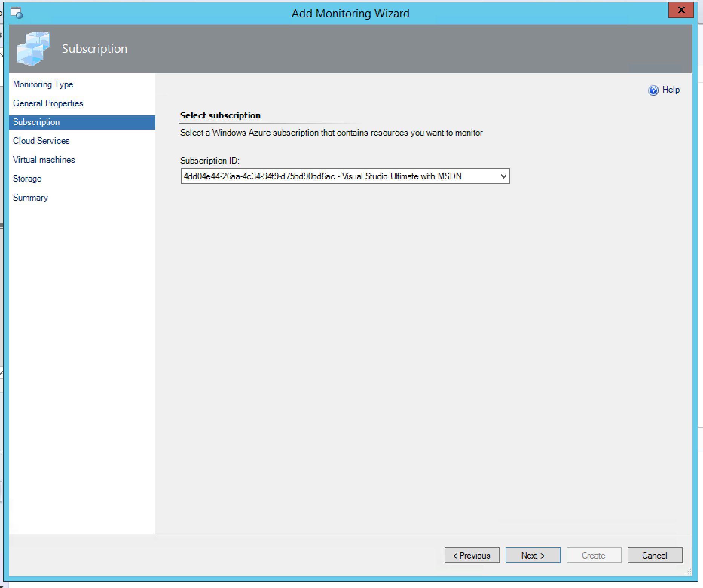Image resolution: width=703 pixels, height=588 pixels.
Task: Open the Storage step in sidebar
Action: tap(27, 179)
